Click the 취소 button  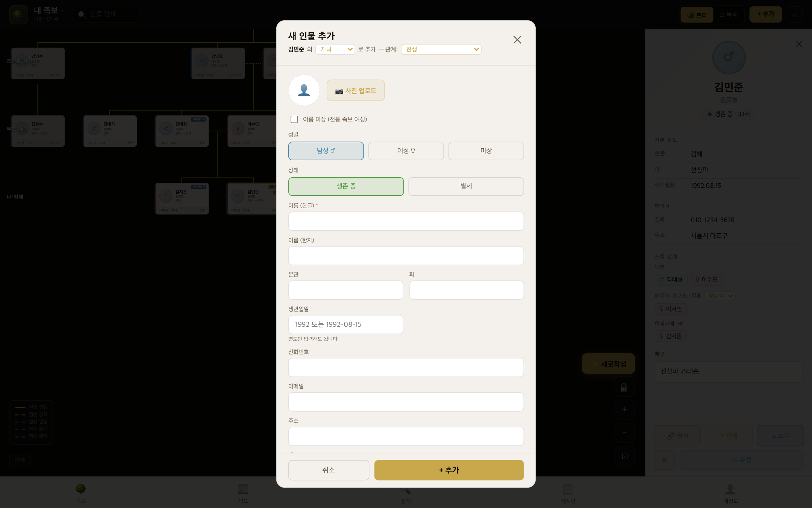click(x=329, y=470)
